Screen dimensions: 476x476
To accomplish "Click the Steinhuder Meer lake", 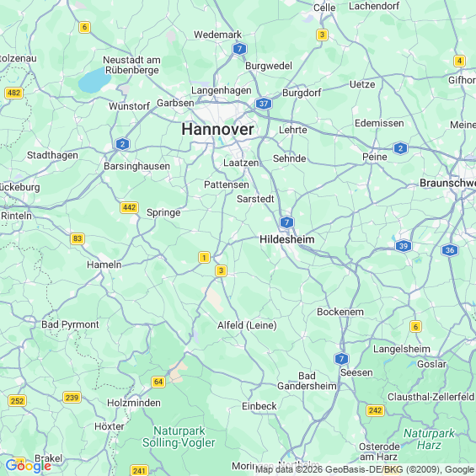I will [x=94, y=80].
